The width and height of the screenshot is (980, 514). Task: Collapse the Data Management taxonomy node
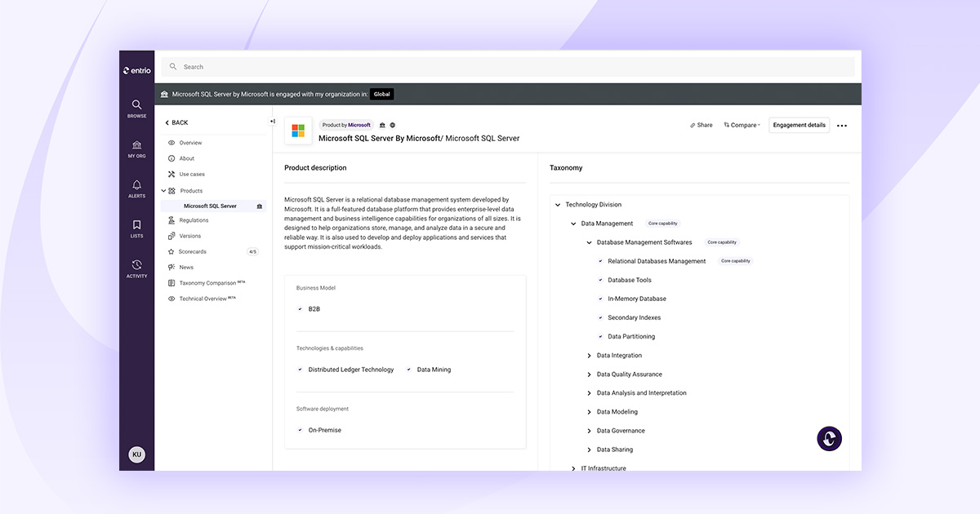pyautogui.click(x=574, y=224)
